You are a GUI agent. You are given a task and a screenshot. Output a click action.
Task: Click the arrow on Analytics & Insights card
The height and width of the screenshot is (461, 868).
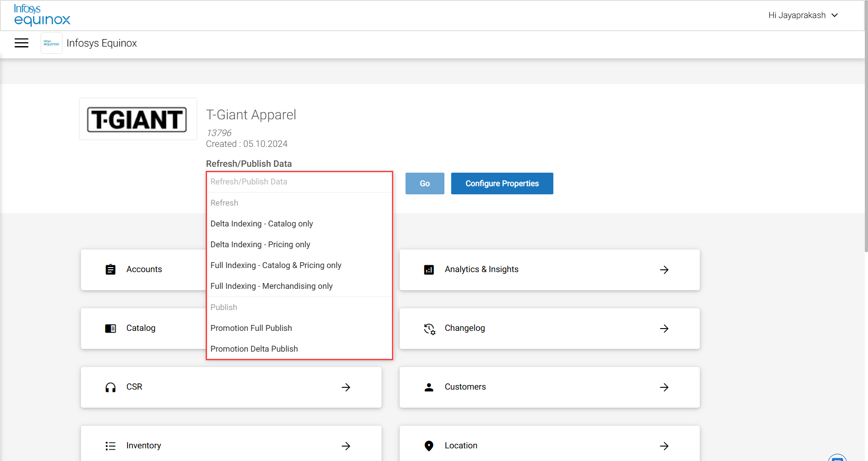664,270
